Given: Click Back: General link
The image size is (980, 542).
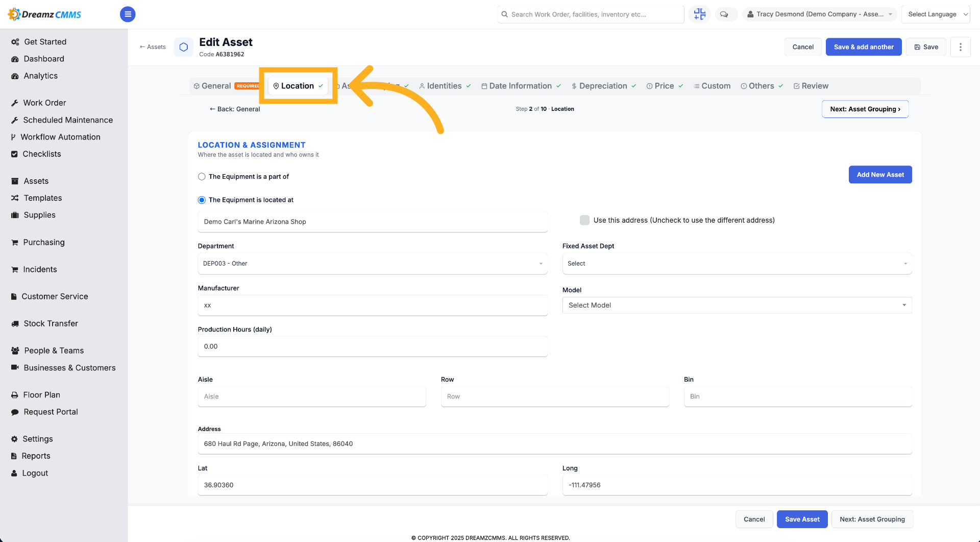Looking at the screenshot, I should click(x=235, y=109).
